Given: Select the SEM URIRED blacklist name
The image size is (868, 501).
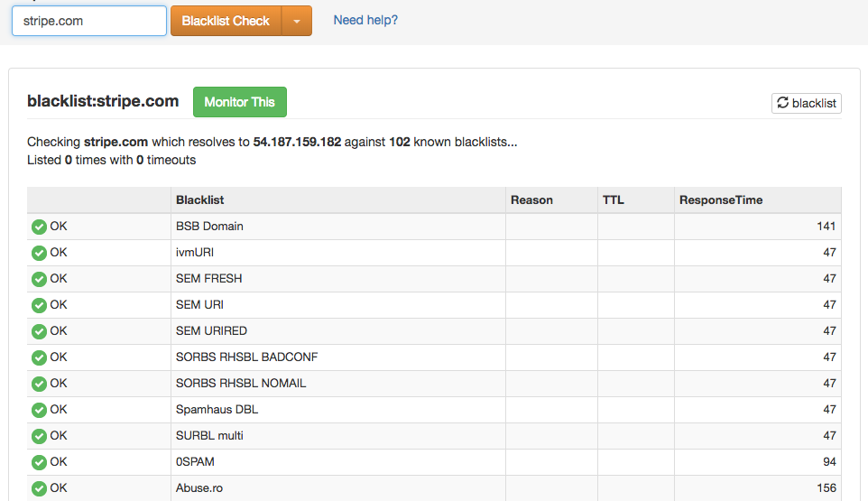Looking at the screenshot, I should click(211, 331).
